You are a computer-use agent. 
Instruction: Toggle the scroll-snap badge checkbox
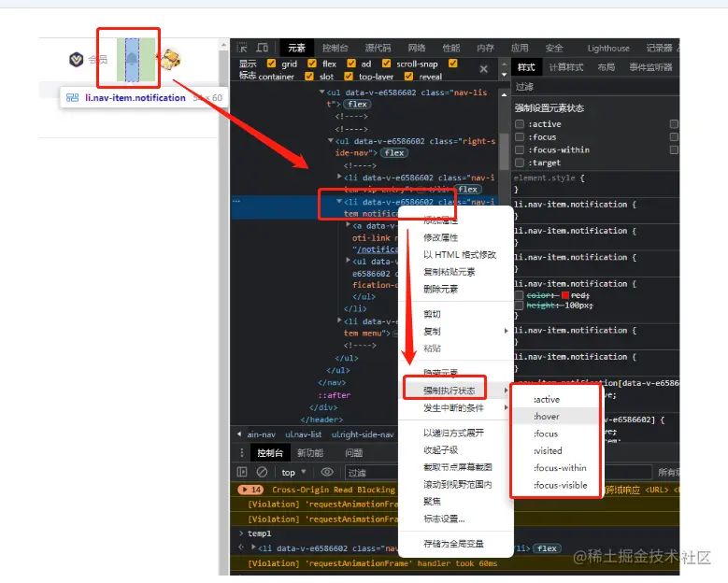tap(386, 64)
